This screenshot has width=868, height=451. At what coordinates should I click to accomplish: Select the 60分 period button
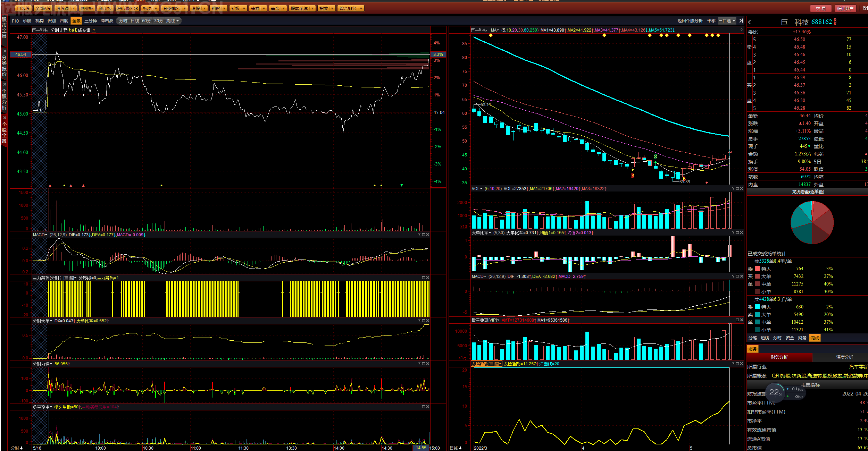point(147,21)
